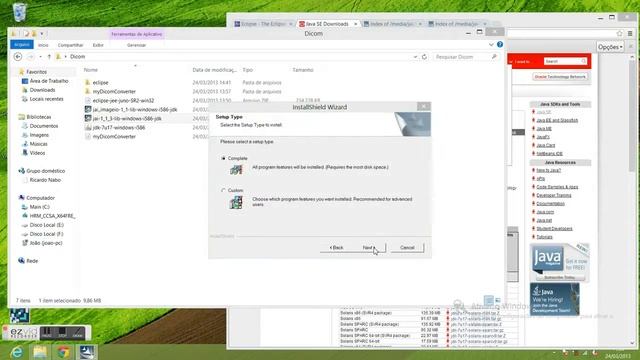
Task: Stop the Ezvid recording
Action: (x=62, y=333)
